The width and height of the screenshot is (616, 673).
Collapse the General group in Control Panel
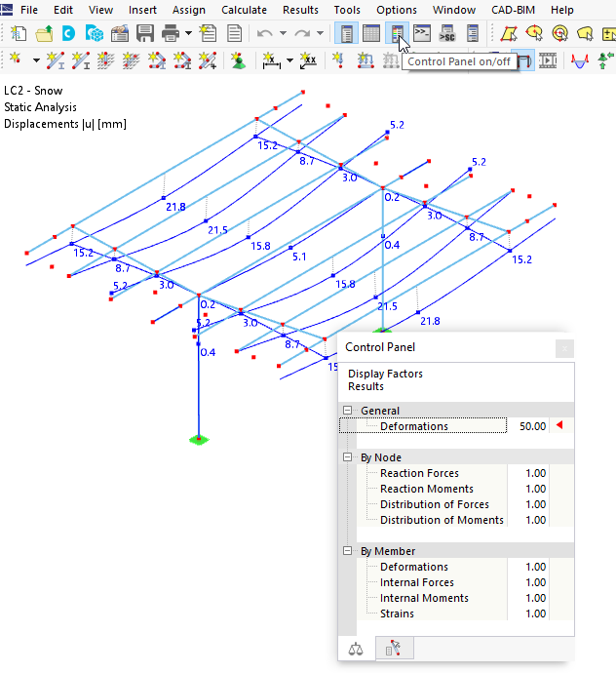pos(347,411)
